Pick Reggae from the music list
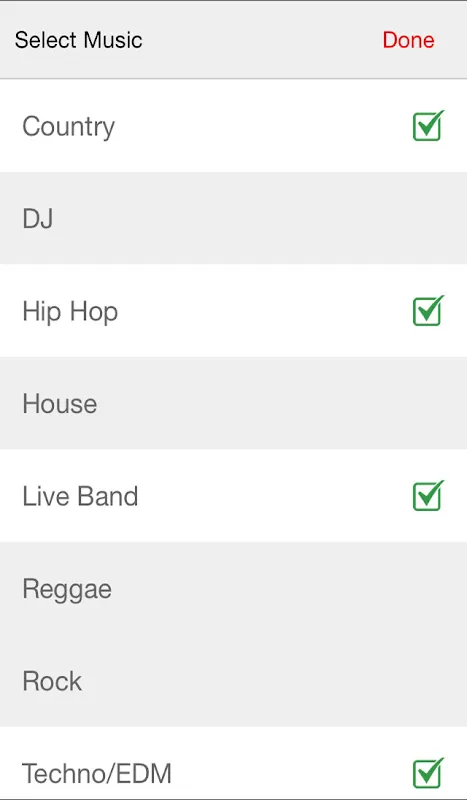 point(233,588)
